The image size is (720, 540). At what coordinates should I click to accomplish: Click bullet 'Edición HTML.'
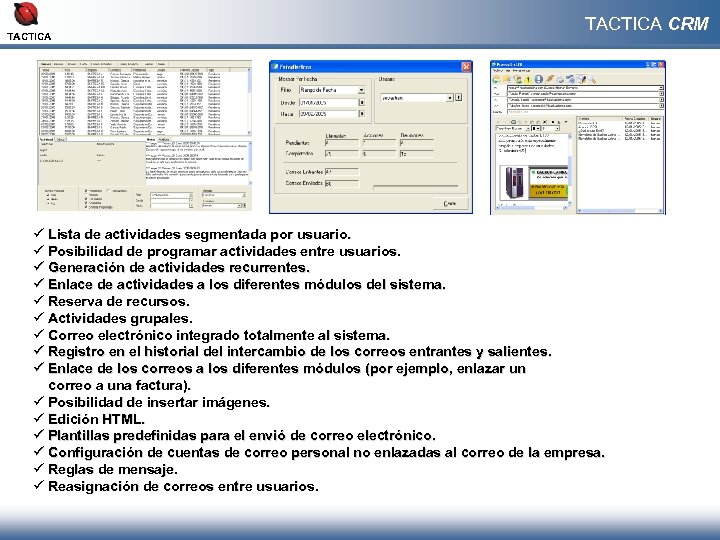[x=96, y=419]
